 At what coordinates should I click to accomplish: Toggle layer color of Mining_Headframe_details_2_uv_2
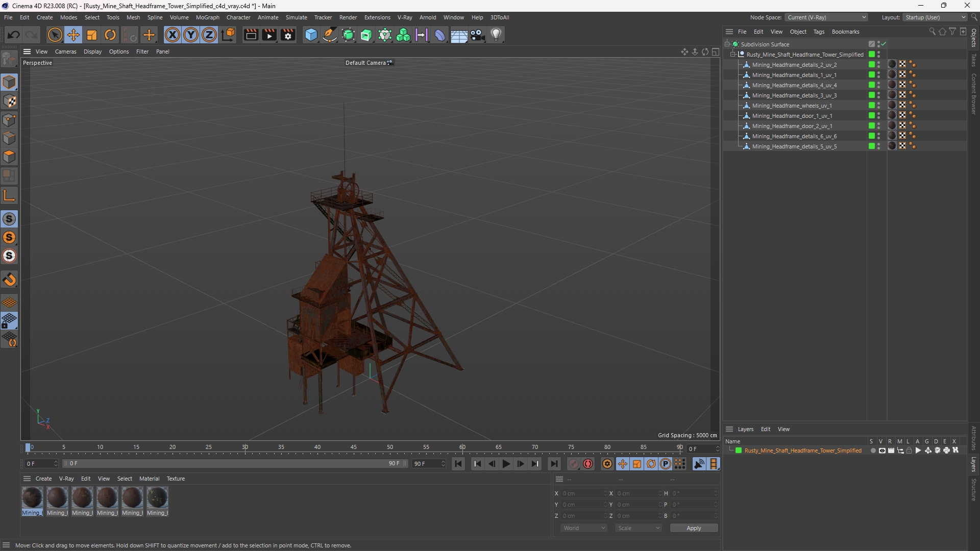(872, 64)
